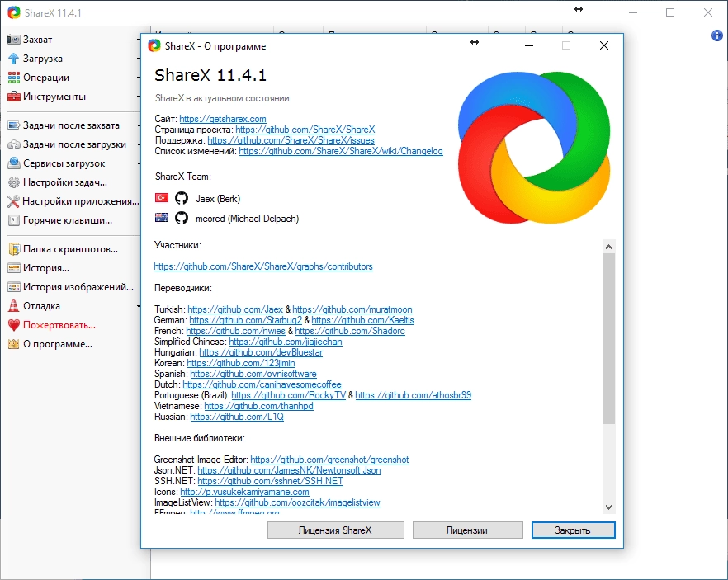Click the large ShareX logo in About dialog
Screen dimensions: 728x580
(x=534, y=148)
